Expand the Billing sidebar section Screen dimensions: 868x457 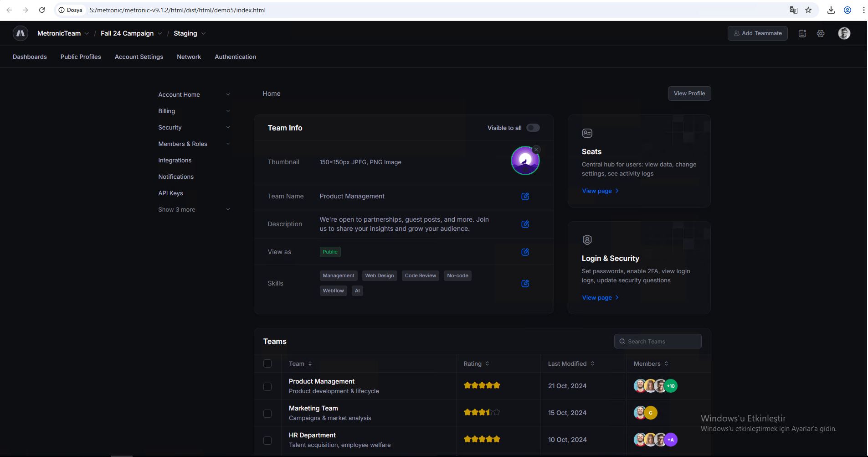(x=194, y=111)
